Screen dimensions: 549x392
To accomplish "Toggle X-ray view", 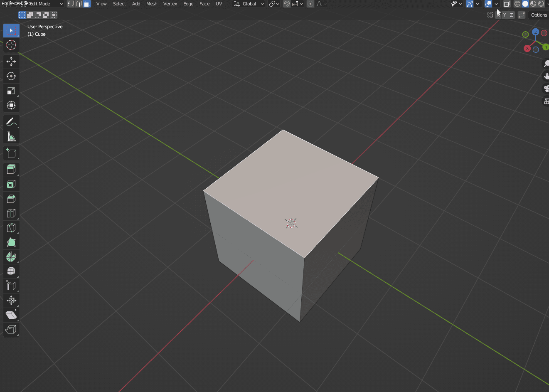I will click(507, 4).
